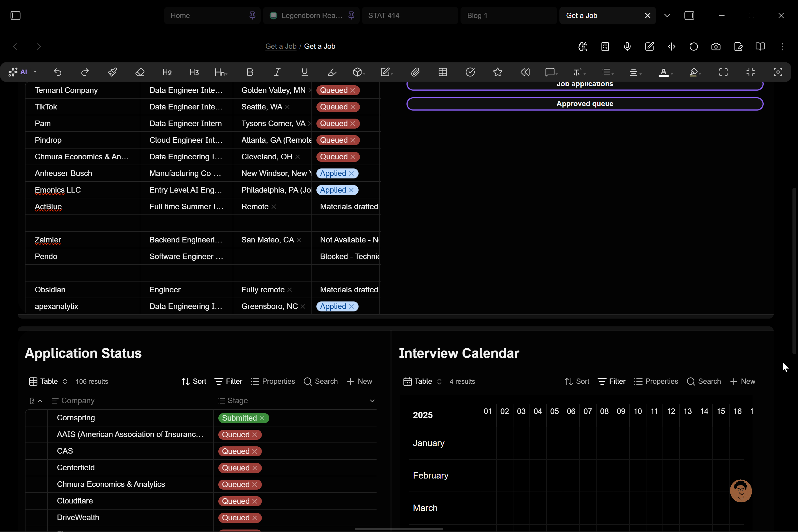This screenshot has height=532, width=798.
Task: Open the 3D box block dropdown
Action: (359, 72)
